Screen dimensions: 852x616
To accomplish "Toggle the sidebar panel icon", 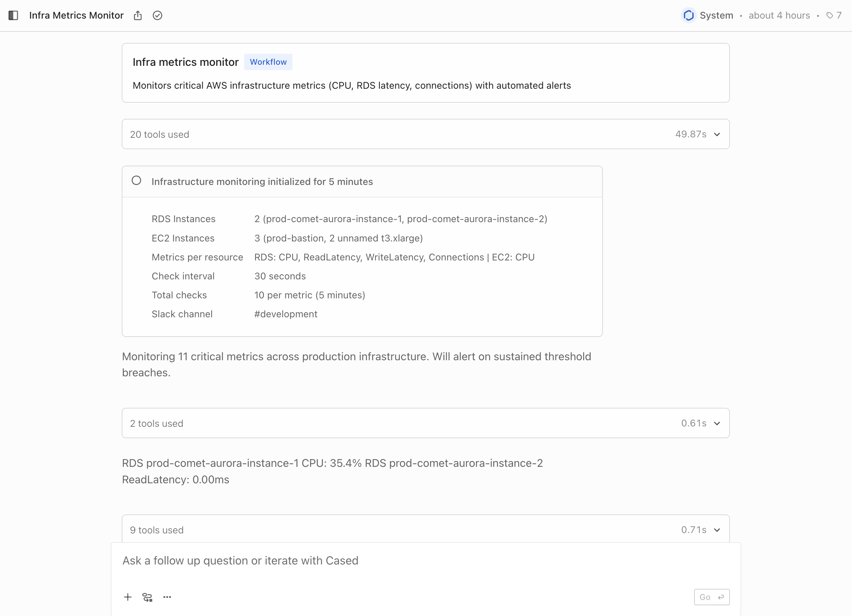I will 14,15.
